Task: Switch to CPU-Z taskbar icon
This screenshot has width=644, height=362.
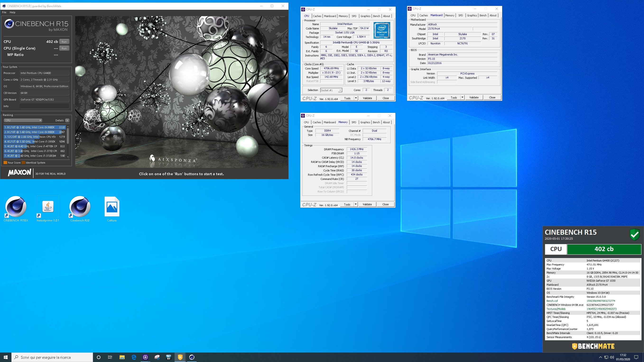Action: [145, 357]
